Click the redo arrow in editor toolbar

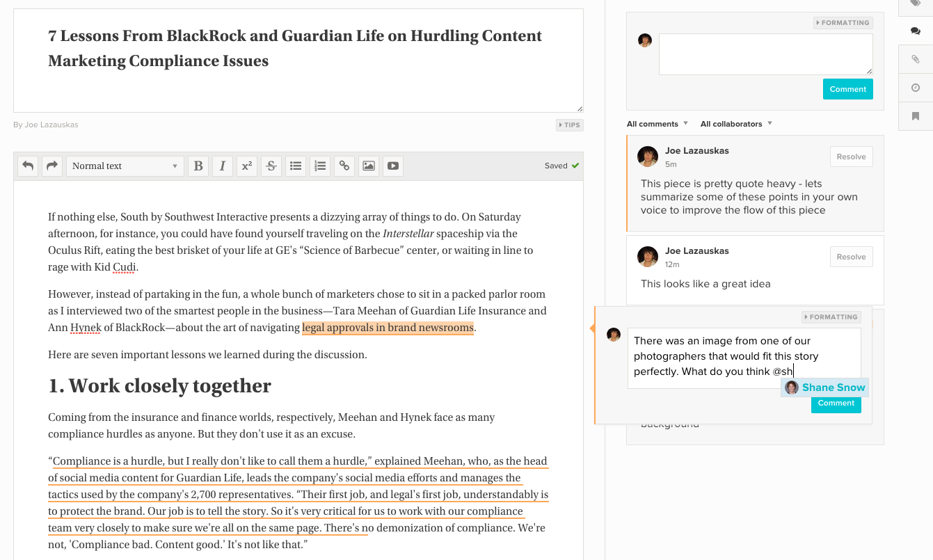click(51, 166)
